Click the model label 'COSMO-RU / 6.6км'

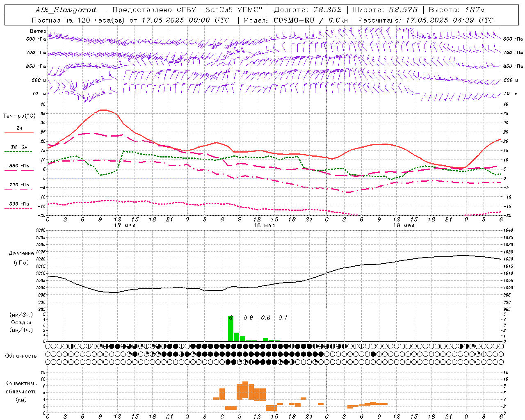[x=311, y=20]
